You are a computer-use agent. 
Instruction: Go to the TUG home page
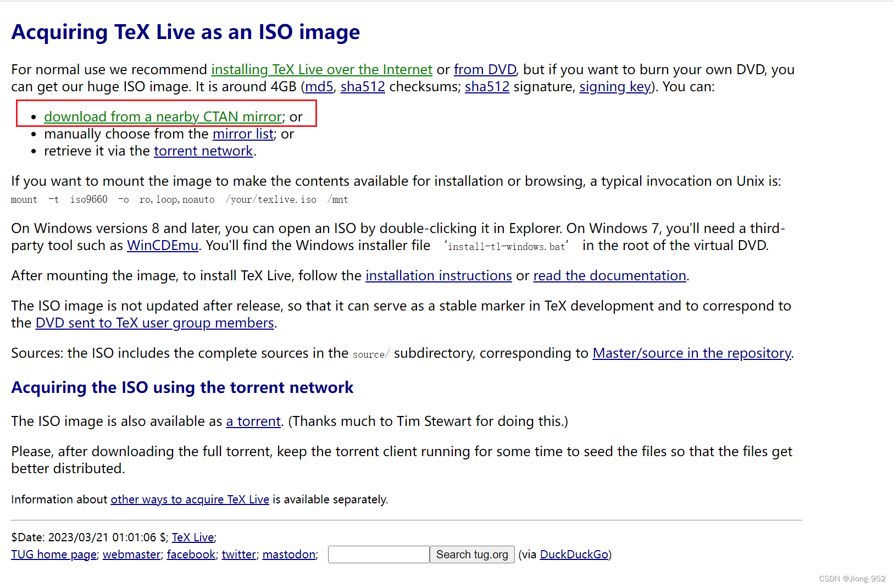coord(54,554)
